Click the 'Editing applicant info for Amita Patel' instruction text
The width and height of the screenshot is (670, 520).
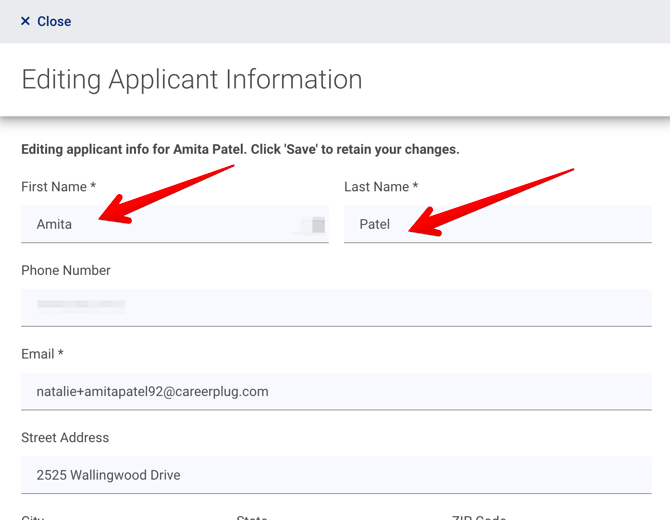click(240, 149)
